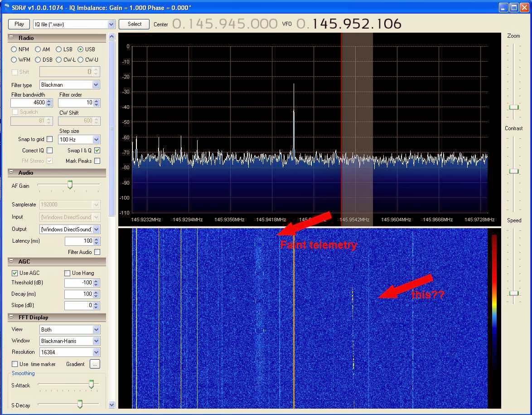Enable the Snap to grid checkbox
Screen dimensions: 532x415
click(x=50, y=139)
